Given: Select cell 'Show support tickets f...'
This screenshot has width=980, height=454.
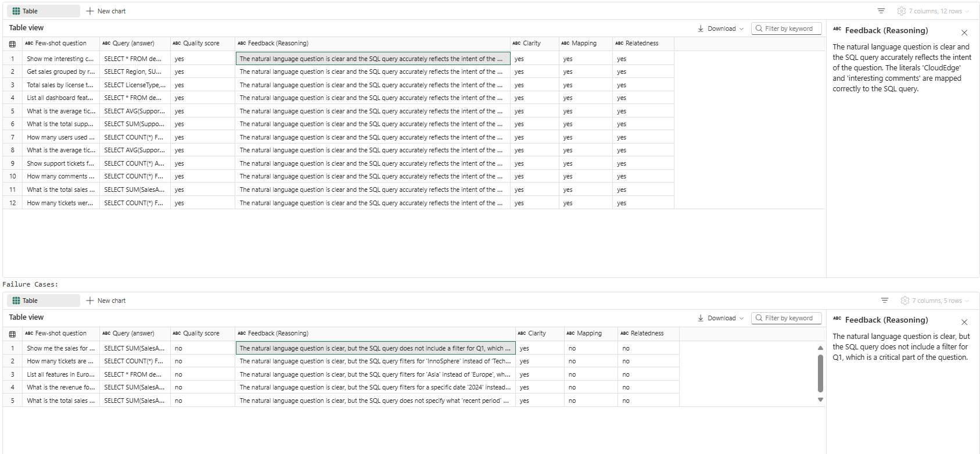Looking at the screenshot, I should coord(61,164).
